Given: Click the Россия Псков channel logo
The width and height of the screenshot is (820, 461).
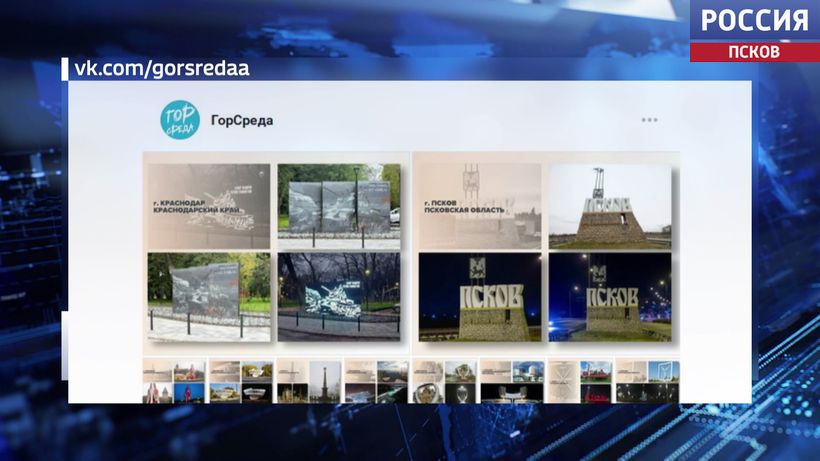Looking at the screenshot, I should click(753, 30).
